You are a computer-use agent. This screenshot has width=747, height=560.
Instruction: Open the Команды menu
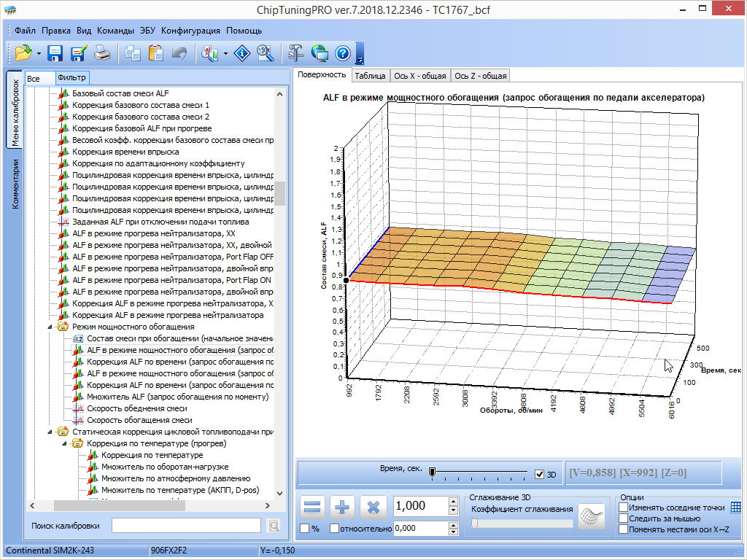pyautogui.click(x=115, y=31)
